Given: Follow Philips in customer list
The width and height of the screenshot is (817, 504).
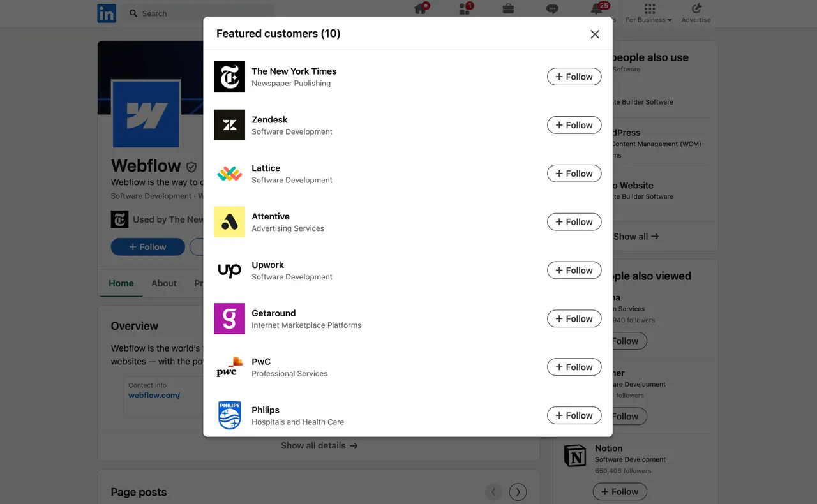Looking at the screenshot, I should (574, 415).
